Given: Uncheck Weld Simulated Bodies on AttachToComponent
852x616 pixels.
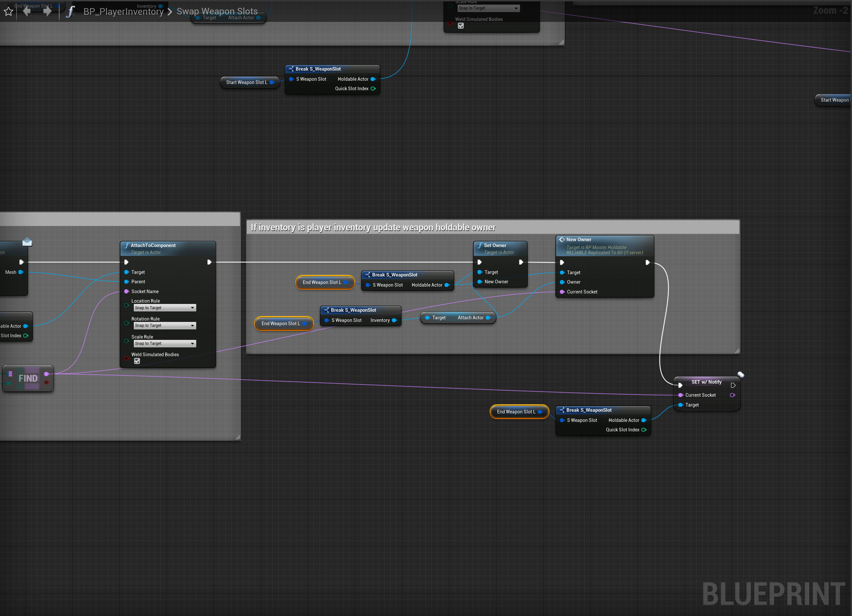Looking at the screenshot, I should click(x=137, y=361).
